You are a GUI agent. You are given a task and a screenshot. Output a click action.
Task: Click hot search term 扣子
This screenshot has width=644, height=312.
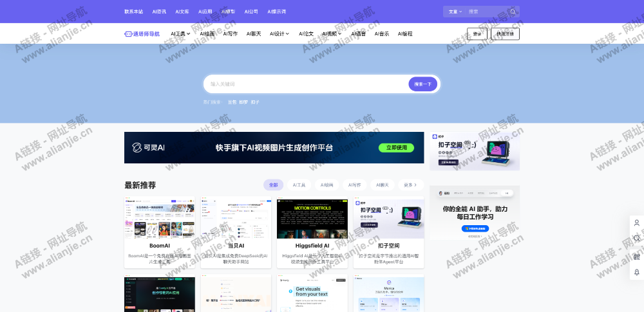tap(255, 102)
